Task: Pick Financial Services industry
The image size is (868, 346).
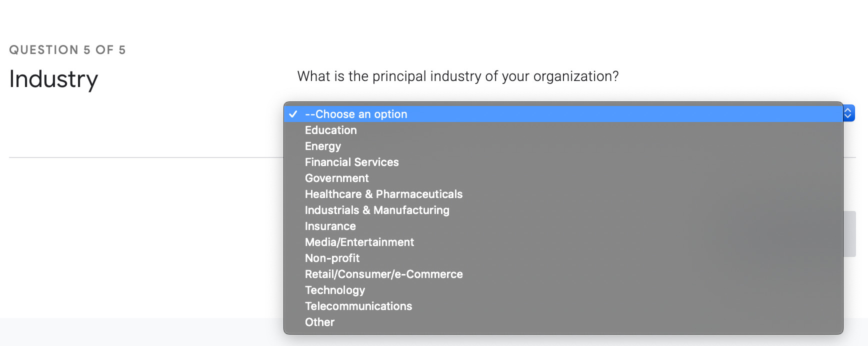Action: point(352,162)
